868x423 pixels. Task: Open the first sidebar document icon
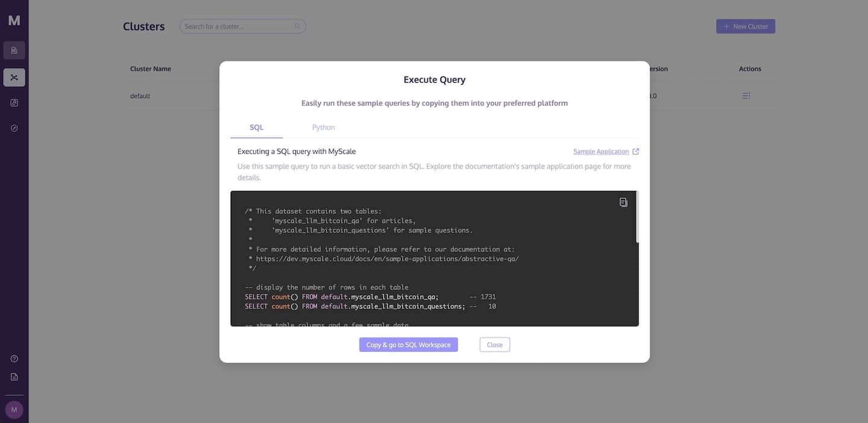14,50
